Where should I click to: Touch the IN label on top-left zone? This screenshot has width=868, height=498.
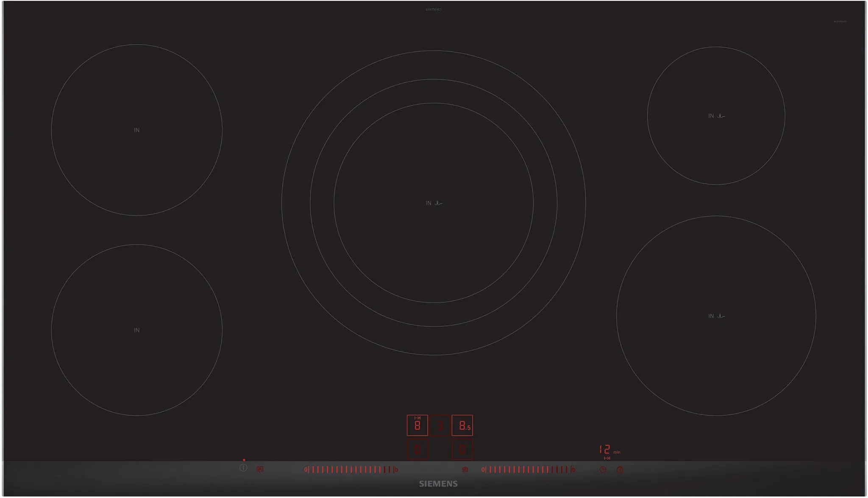click(x=136, y=130)
